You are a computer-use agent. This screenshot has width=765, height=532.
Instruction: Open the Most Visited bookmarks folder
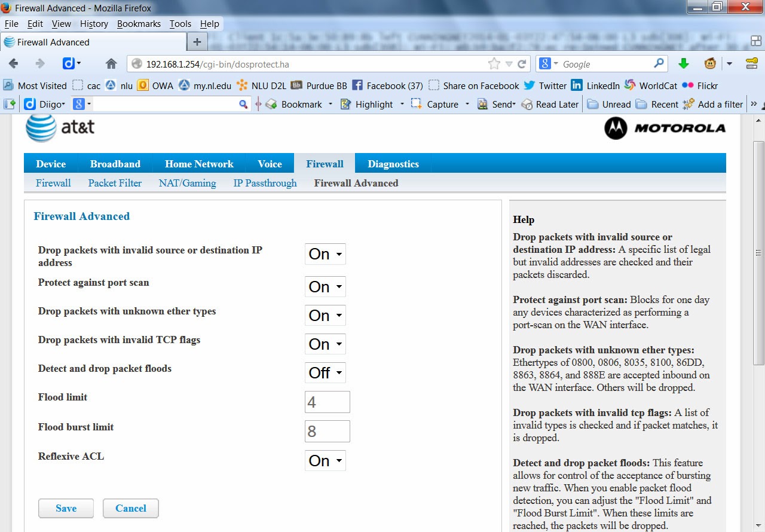coord(35,85)
